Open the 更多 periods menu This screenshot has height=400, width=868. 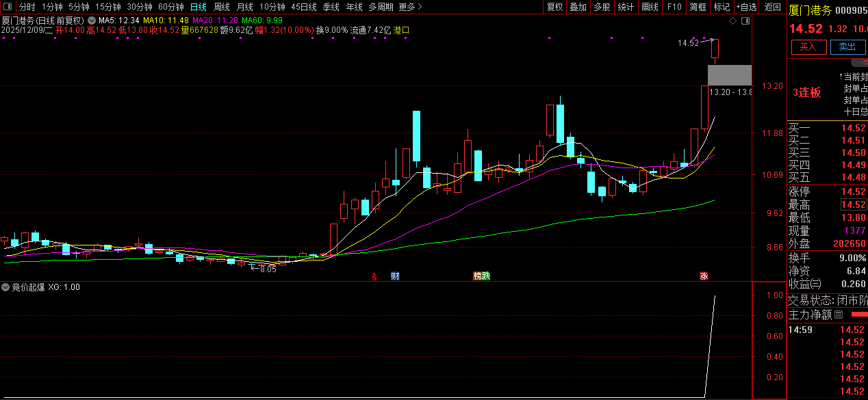(x=410, y=7)
